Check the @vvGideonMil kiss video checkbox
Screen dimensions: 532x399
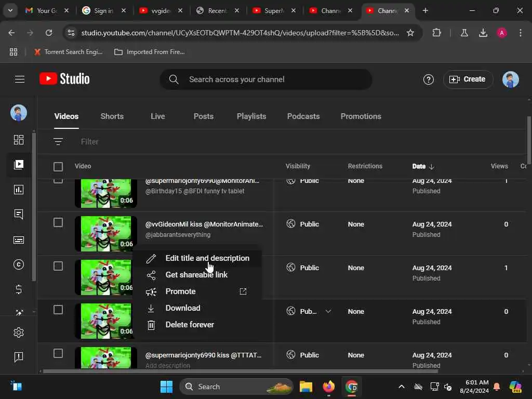(58, 222)
